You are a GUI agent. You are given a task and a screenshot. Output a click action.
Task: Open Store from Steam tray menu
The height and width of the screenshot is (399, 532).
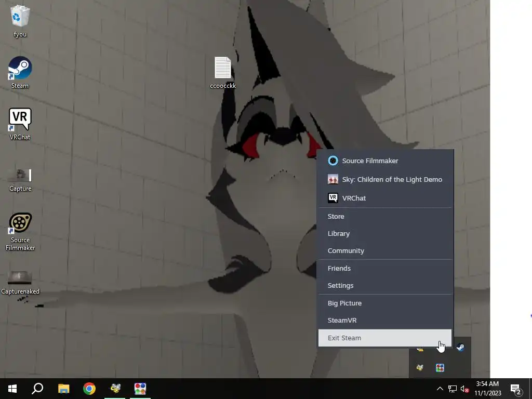[385, 217]
